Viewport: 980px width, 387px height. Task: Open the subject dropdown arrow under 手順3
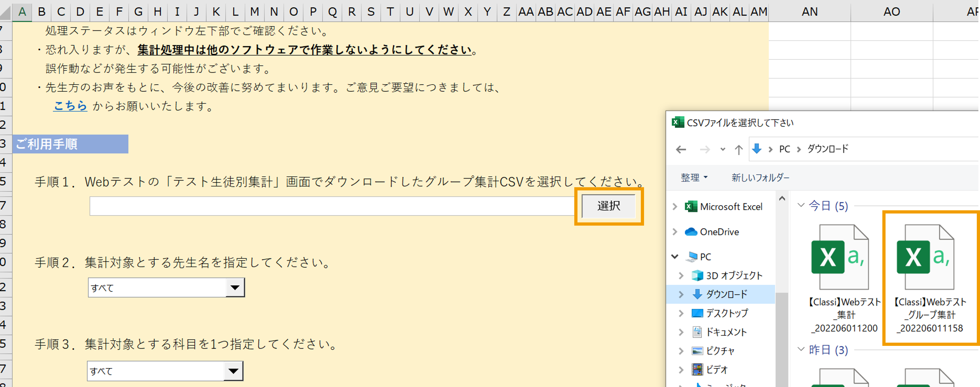[233, 371]
